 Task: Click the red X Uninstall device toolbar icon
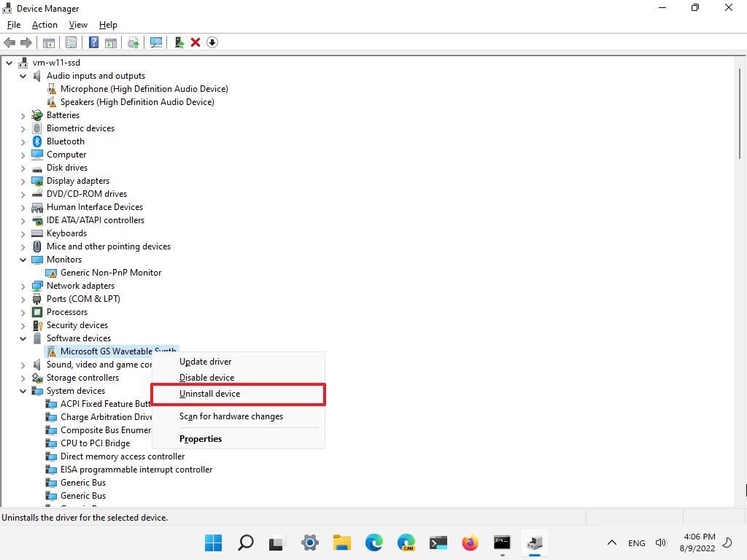[x=196, y=42]
